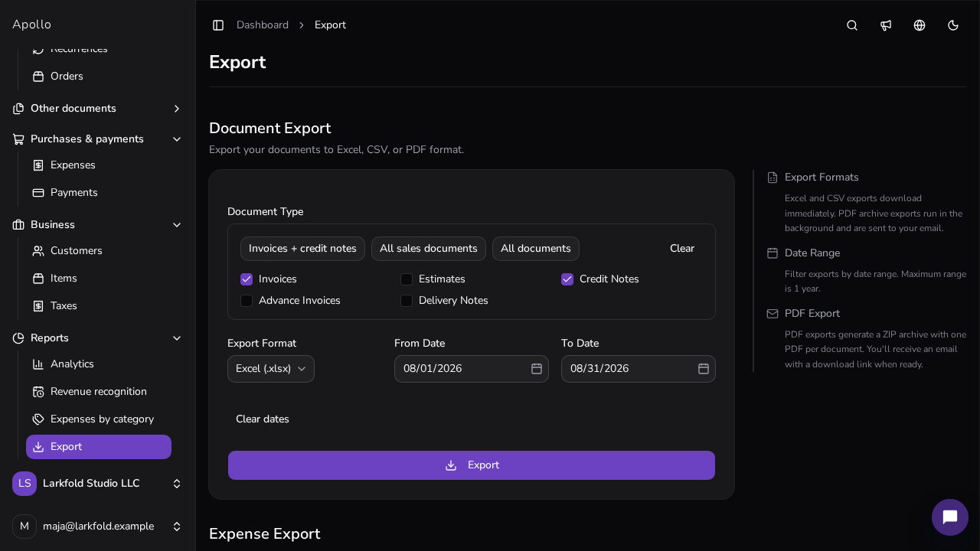Click the Larkfold Studio LLC avatar badge
Image resolution: width=980 pixels, height=551 pixels.
coord(24,484)
